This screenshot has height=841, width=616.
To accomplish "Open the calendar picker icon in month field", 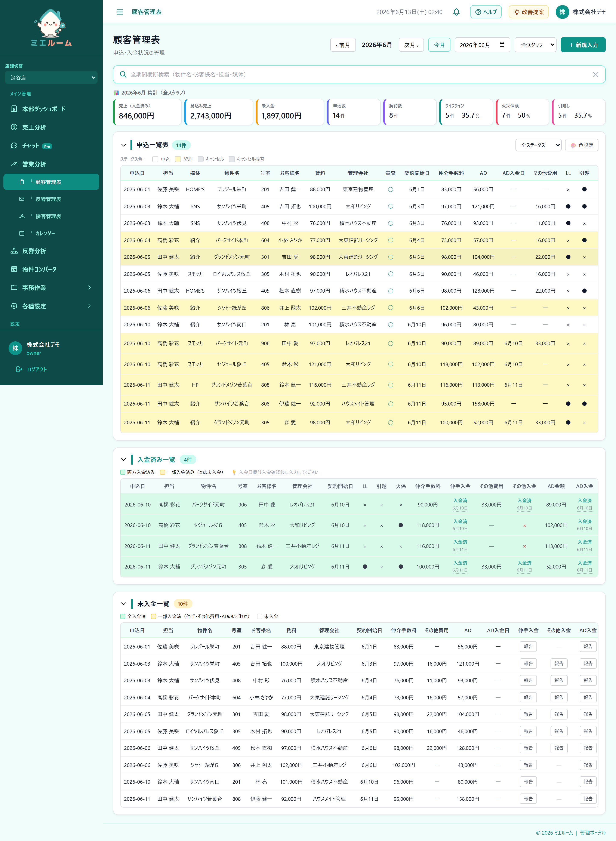I will point(502,45).
